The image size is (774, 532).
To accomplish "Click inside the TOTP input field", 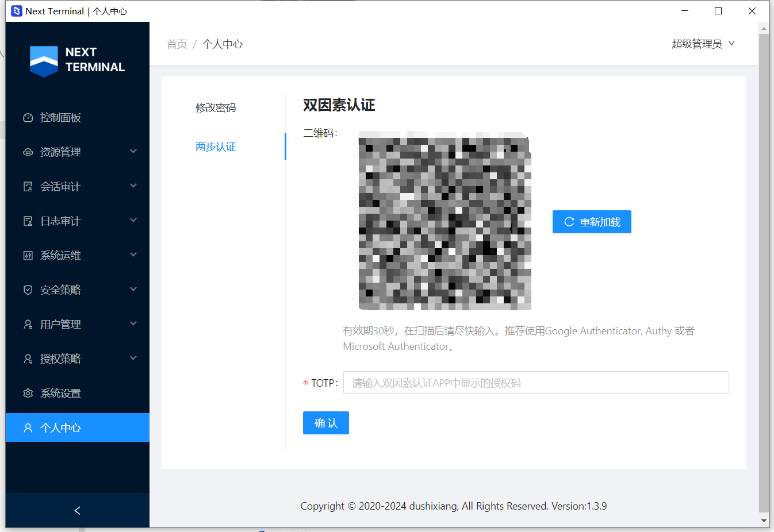I will (535, 382).
